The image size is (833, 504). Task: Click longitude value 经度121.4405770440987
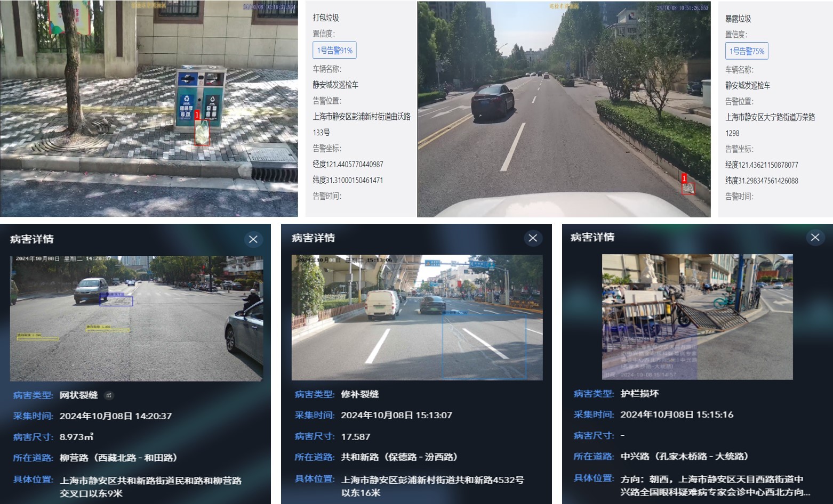[x=348, y=165]
